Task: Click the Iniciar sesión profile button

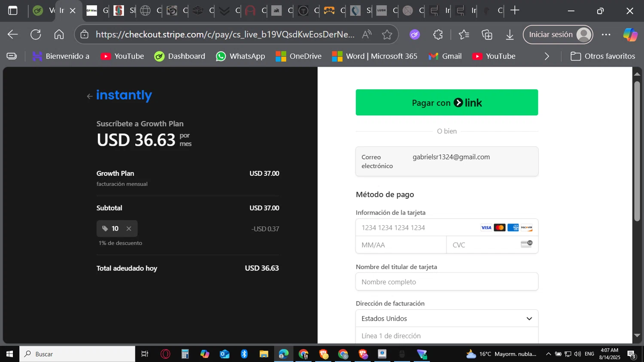Action: (558, 35)
